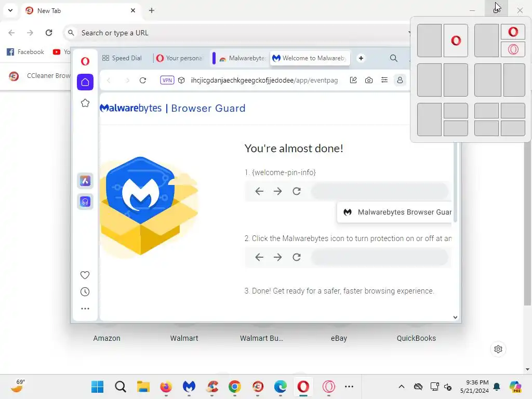Click the Malwarebytes Browser Guard extension entry
This screenshot has height=399, width=532.
coord(395,212)
